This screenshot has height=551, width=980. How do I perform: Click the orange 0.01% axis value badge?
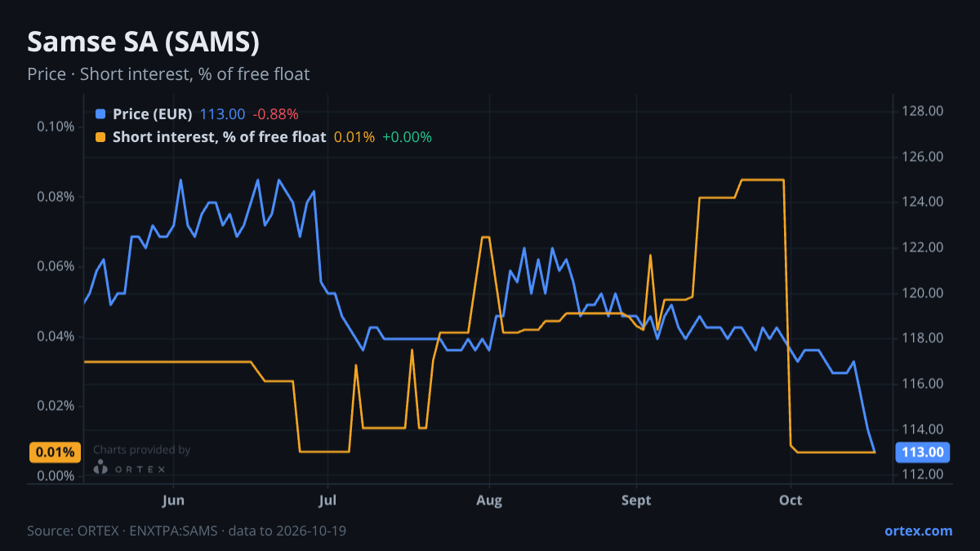(56, 452)
